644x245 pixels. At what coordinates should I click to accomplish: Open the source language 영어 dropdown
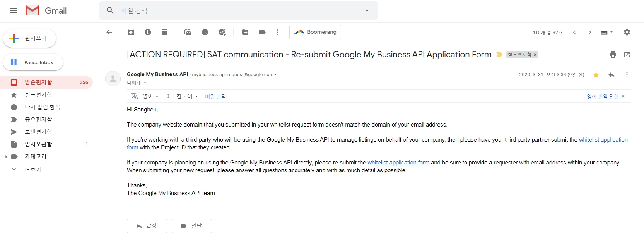(150, 96)
